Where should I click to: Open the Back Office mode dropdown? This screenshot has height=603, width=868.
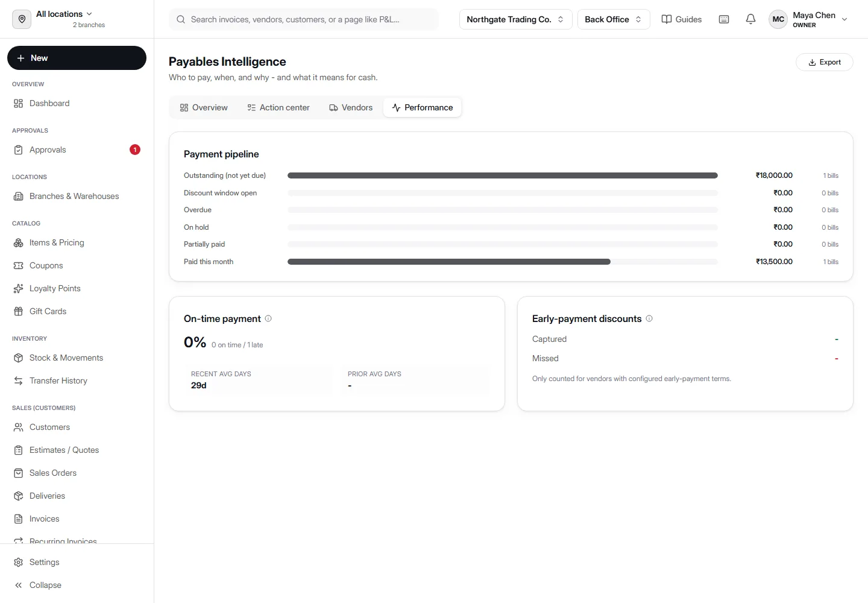pyautogui.click(x=614, y=19)
